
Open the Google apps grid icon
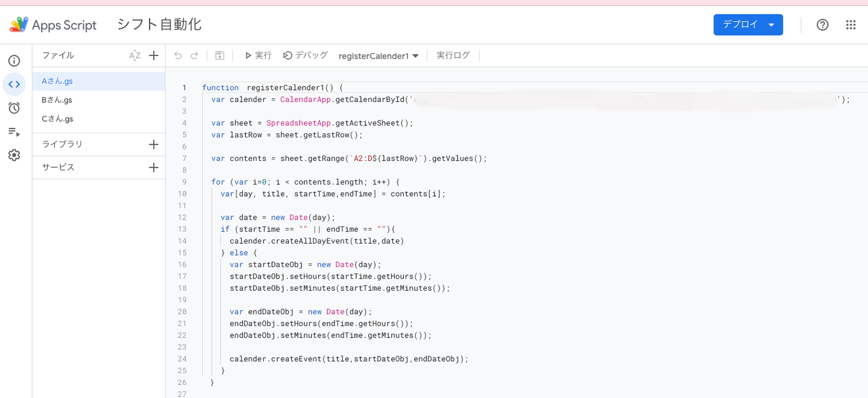(851, 25)
